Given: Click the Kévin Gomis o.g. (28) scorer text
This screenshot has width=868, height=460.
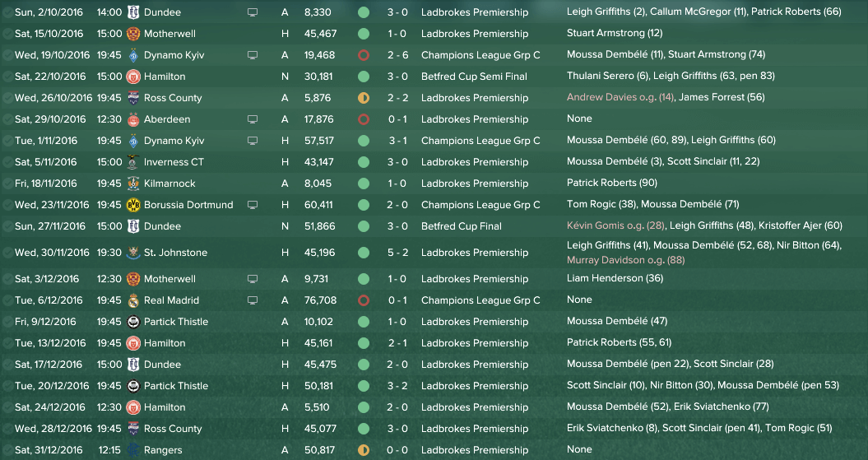Looking at the screenshot, I should tap(615, 225).
